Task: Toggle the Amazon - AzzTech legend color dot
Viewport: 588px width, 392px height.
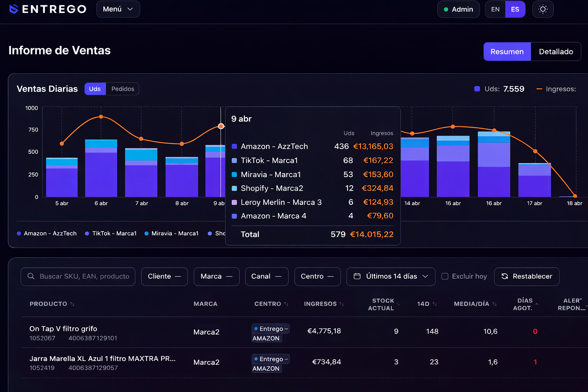Action: point(19,234)
